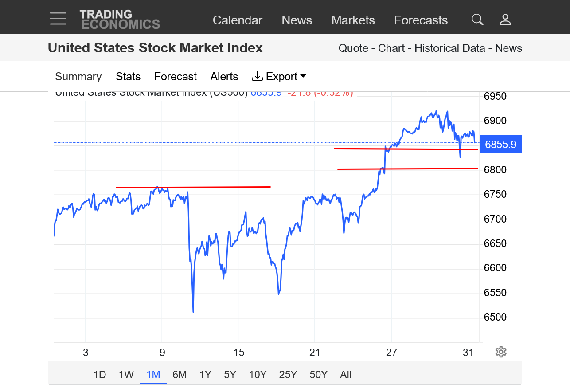Show All historical chart data
This screenshot has height=392, width=570.
346,375
